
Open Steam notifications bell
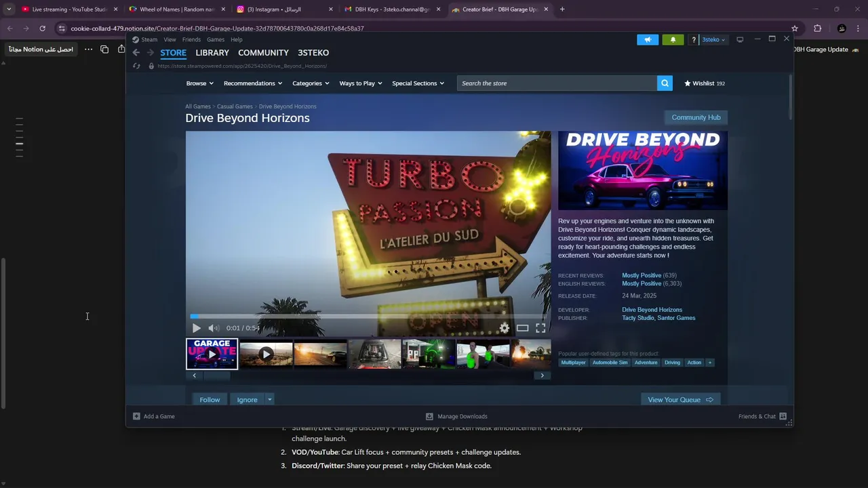point(673,39)
